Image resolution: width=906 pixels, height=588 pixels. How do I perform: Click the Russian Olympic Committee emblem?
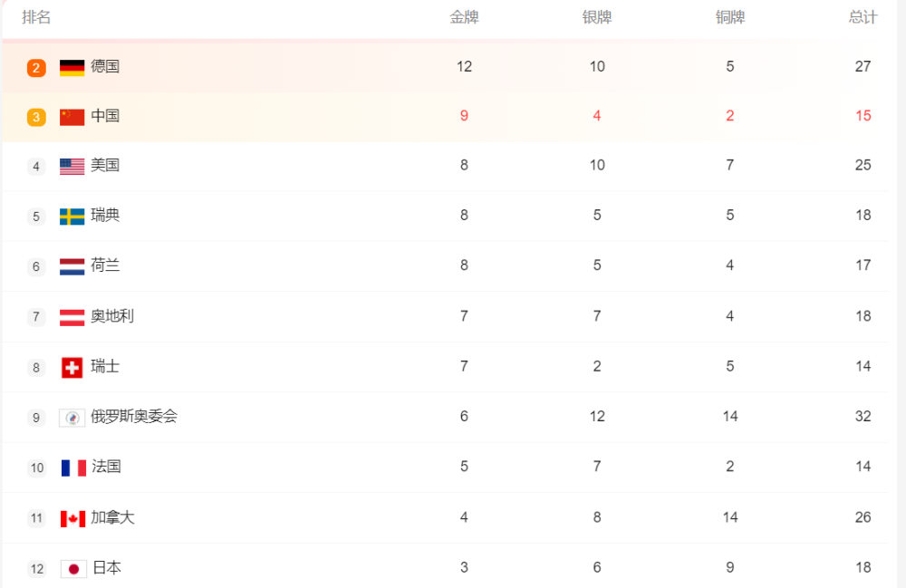[x=72, y=418]
